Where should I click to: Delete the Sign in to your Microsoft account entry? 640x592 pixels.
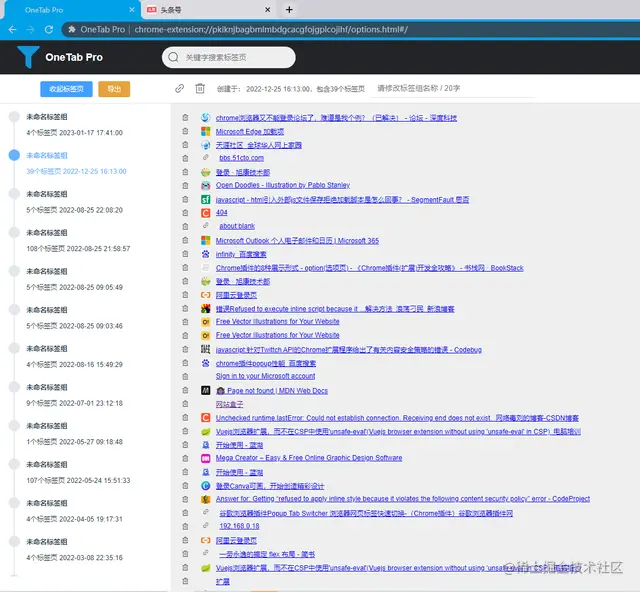(185, 376)
